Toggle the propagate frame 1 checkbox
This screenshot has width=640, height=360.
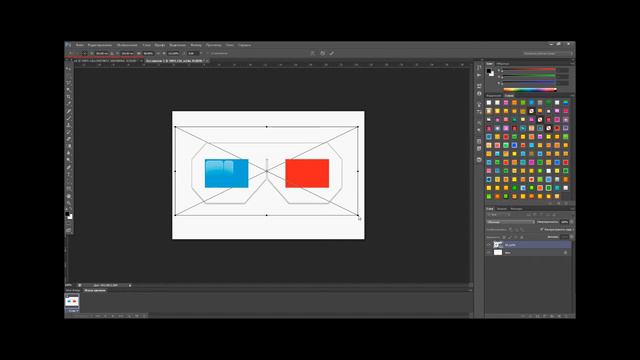(542, 229)
